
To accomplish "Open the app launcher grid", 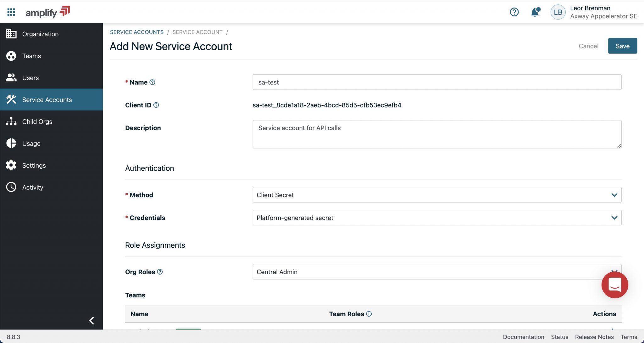I will click(x=11, y=12).
